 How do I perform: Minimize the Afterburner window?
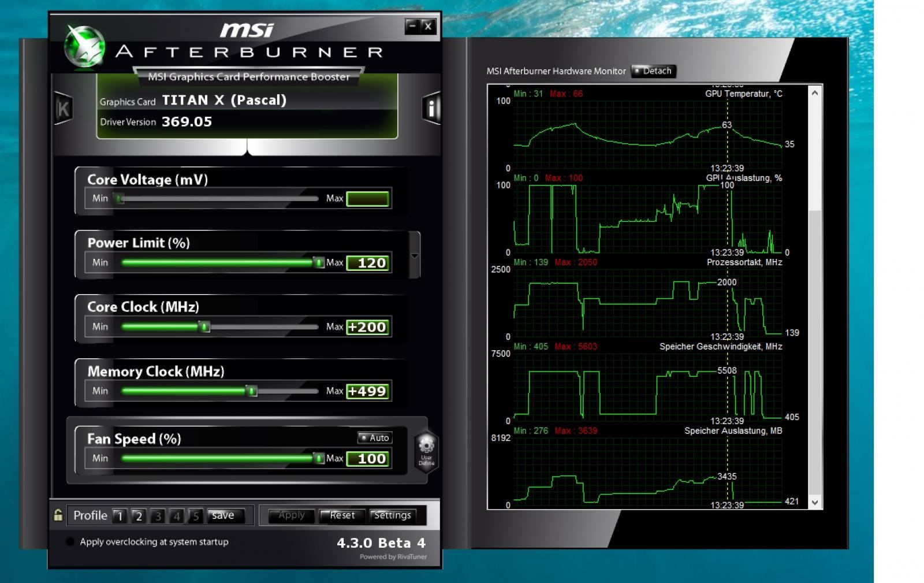[412, 26]
